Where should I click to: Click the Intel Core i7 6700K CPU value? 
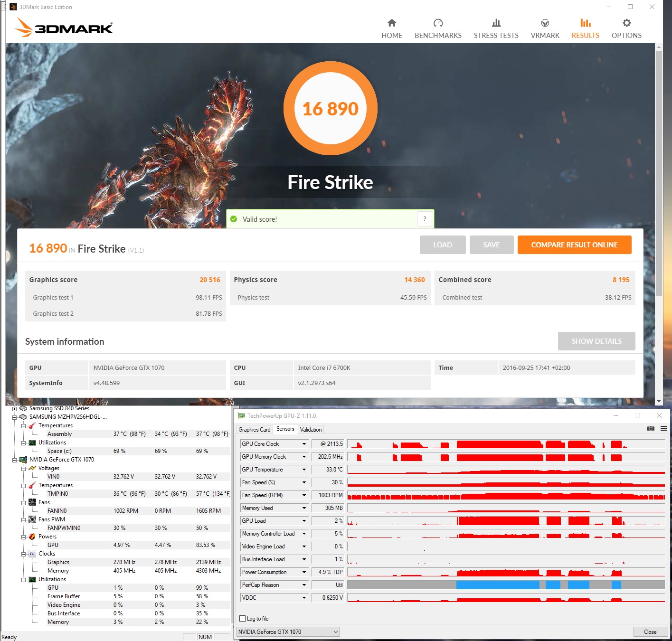[x=324, y=368]
